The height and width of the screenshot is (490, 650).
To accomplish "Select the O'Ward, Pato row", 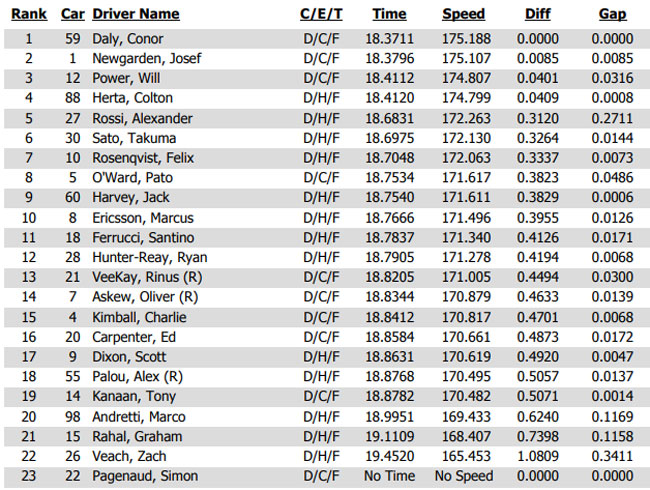I will click(325, 178).
